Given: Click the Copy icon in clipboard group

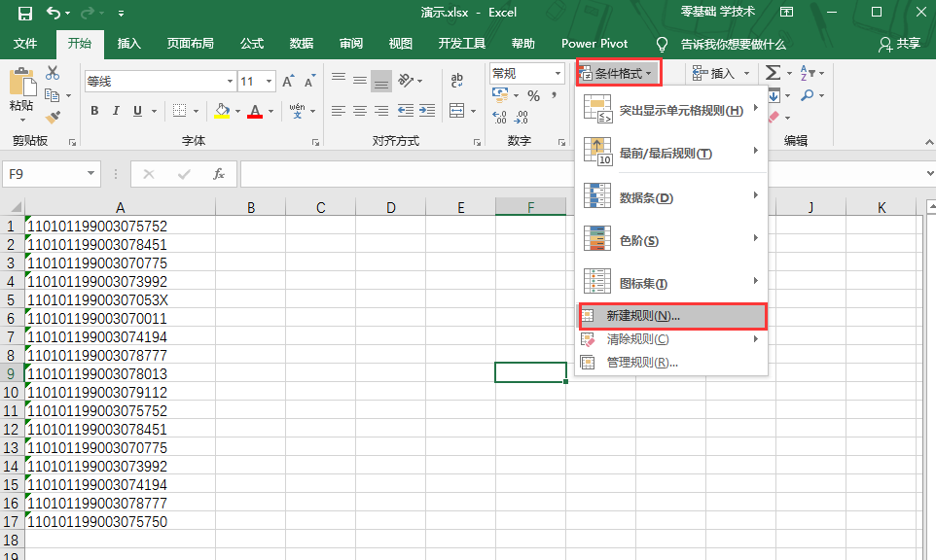Looking at the screenshot, I should 53,95.
